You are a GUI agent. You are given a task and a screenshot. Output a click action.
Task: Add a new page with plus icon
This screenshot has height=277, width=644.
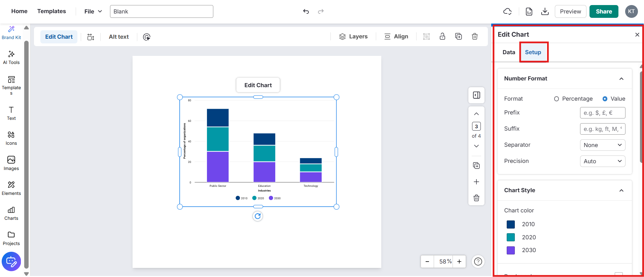476,182
